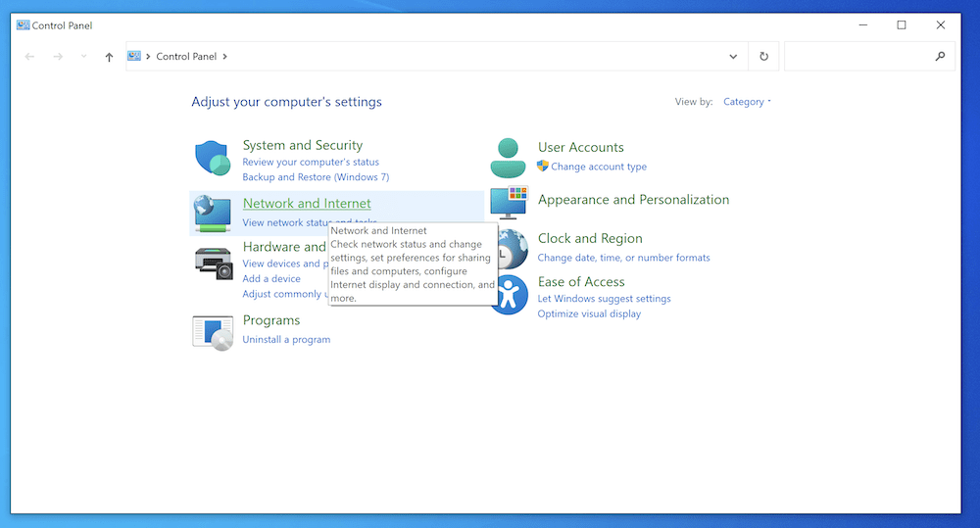Expand the chevron before Control Panel breadcrumb
Viewport: 980px width, 528px height.
tap(148, 56)
